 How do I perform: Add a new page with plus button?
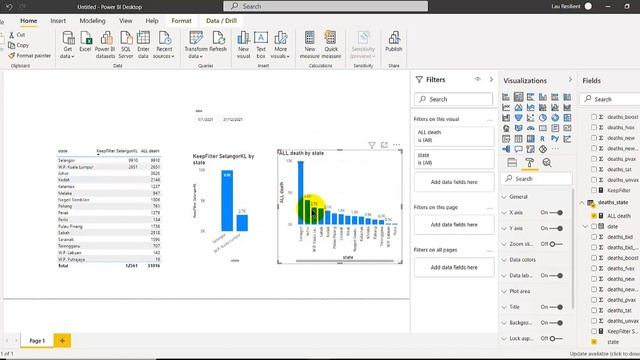pos(62,340)
